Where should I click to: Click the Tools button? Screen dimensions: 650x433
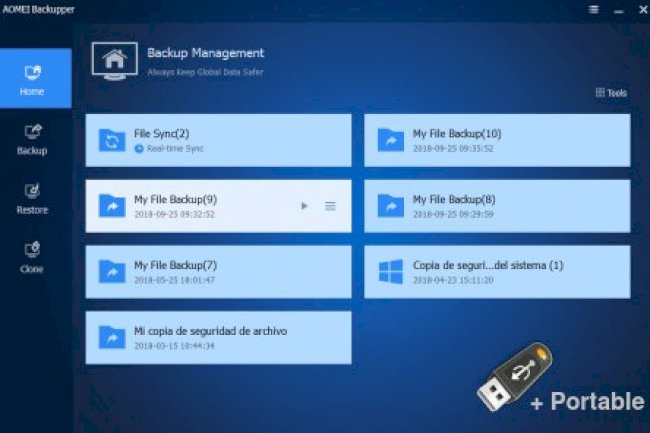(x=611, y=93)
